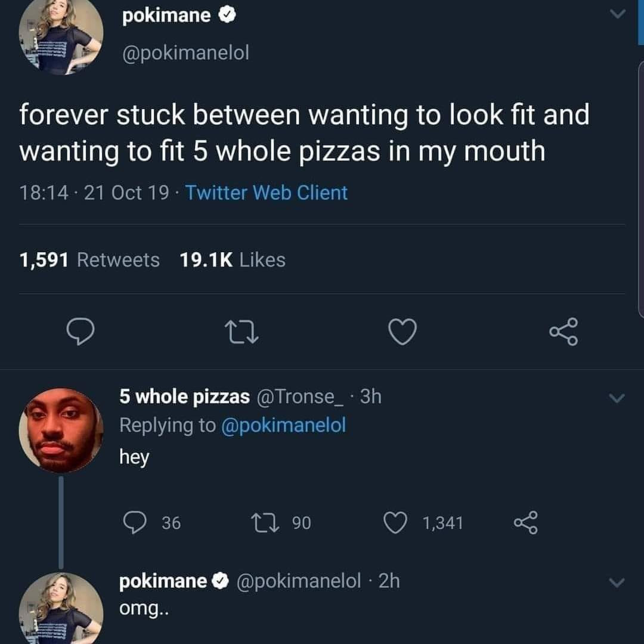Image resolution: width=644 pixels, height=644 pixels.
Task: Open options chevron on main tweet
Action: (617, 14)
